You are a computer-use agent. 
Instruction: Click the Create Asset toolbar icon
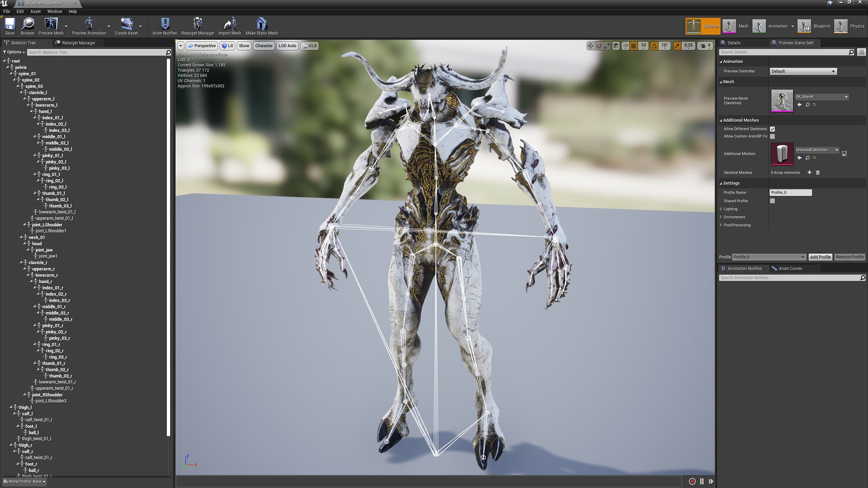point(125,26)
